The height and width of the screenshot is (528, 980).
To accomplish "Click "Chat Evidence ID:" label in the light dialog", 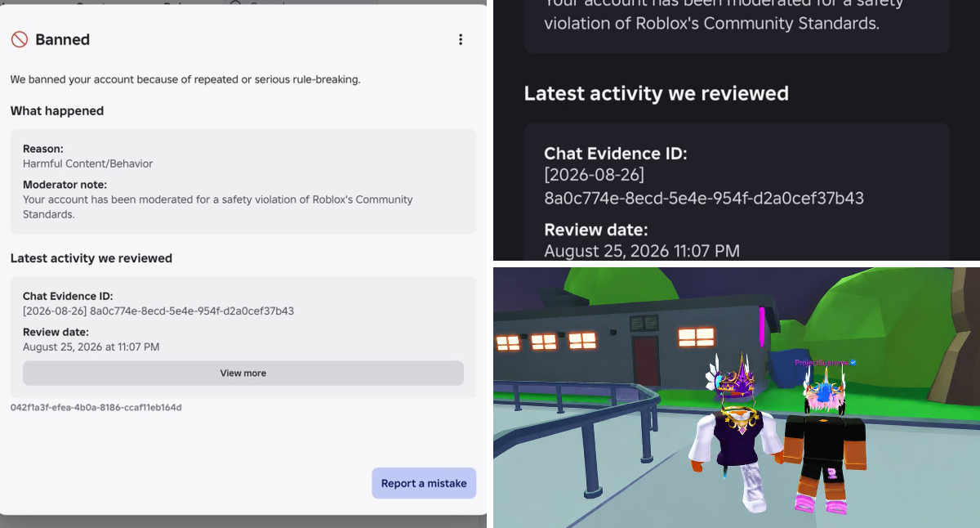I will pos(68,296).
